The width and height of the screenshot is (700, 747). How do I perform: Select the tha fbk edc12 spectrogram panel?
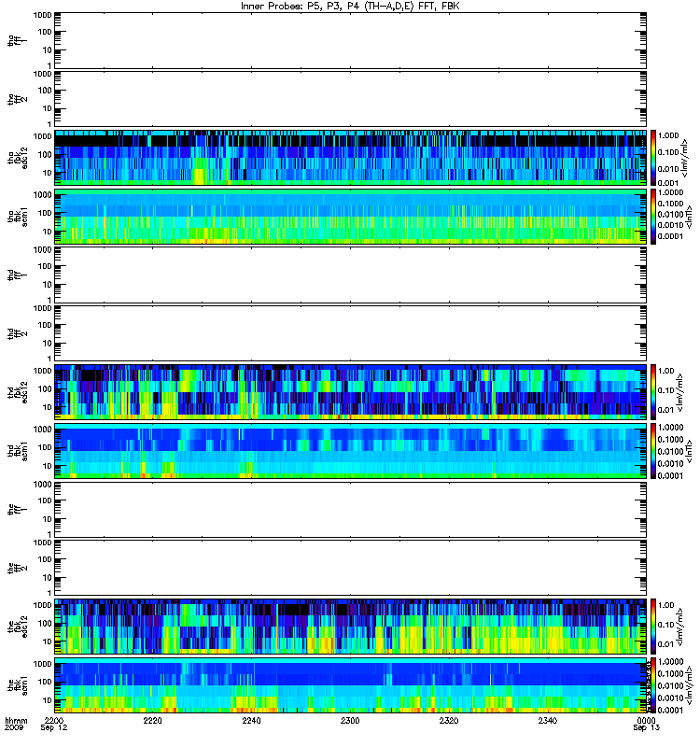351,158
